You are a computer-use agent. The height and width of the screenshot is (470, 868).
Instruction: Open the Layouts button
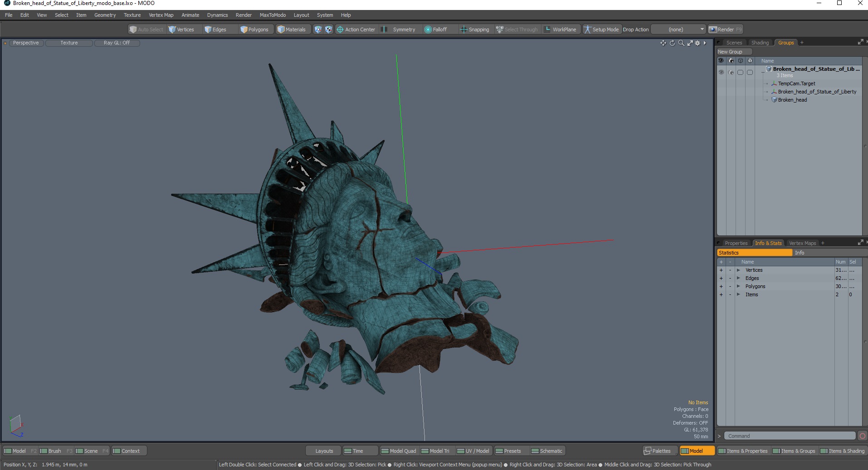[324, 451]
